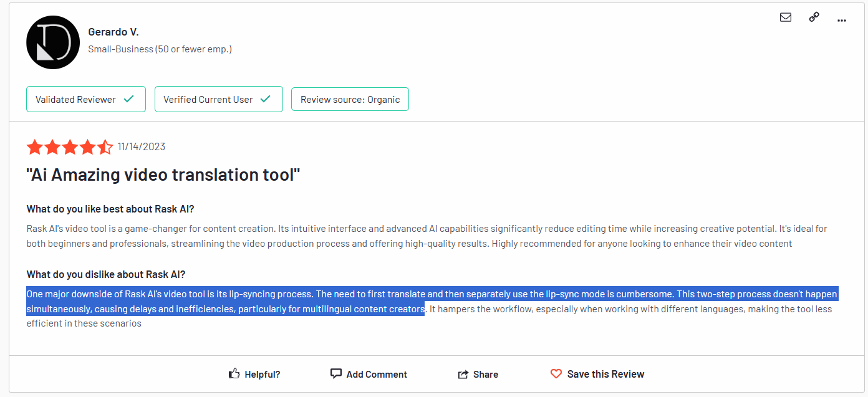The height and width of the screenshot is (397, 868).
Task: Click the reviewer's circular avatar logo
Action: tap(53, 42)
